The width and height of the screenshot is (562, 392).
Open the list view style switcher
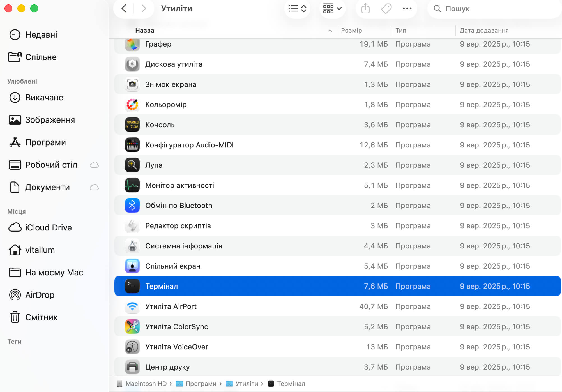pyautogui.click(x=297, y=8)
